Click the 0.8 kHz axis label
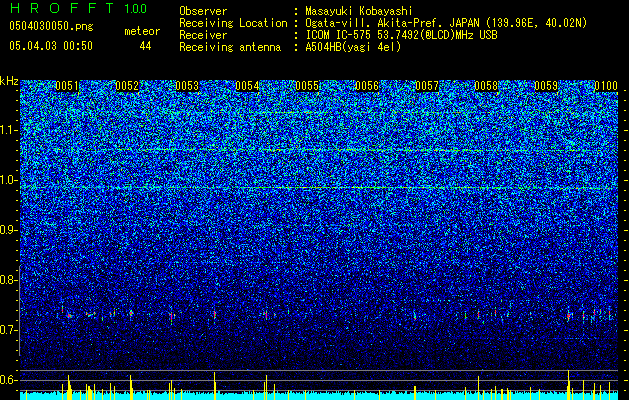 click(x=9, y=280)
